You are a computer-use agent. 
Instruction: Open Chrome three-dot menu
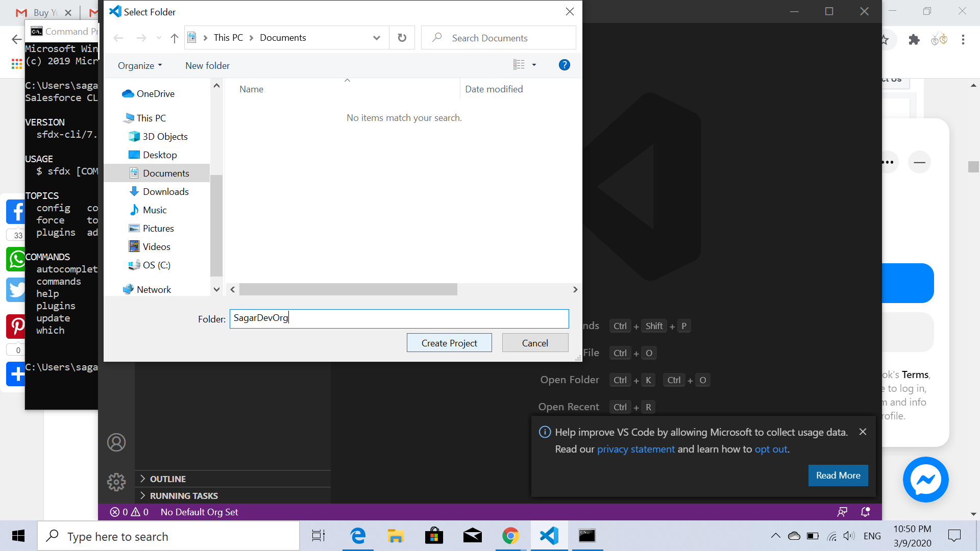(x=963, y=39)
